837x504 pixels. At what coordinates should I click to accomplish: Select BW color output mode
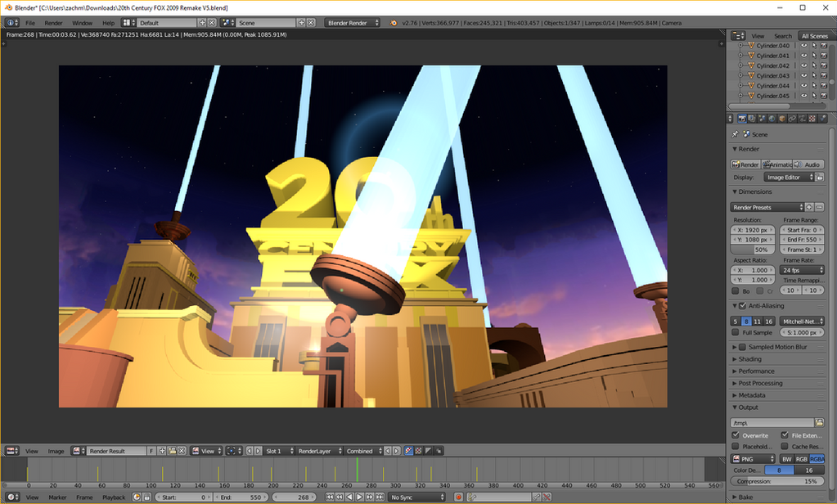787,459
